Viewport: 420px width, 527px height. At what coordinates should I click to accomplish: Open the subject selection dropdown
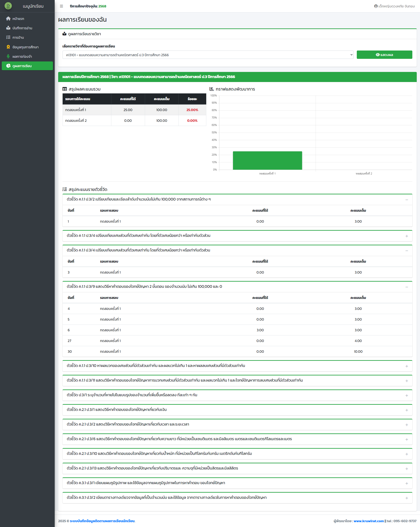[208, 55]
